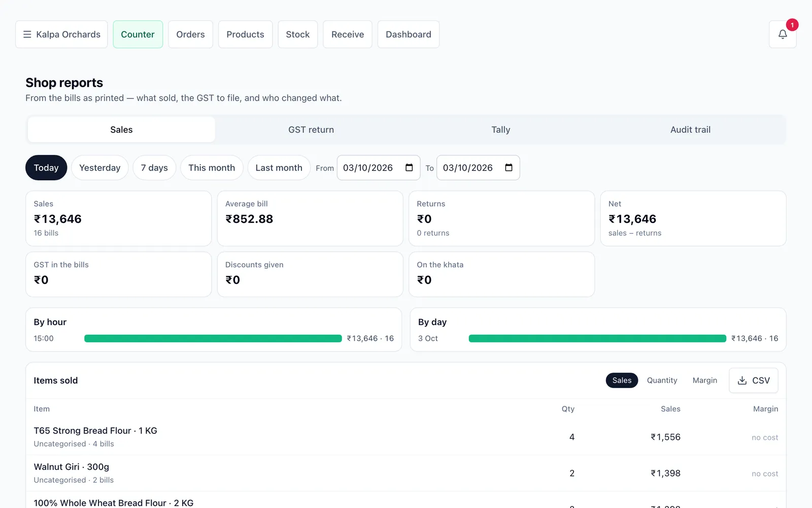Click the Qty column header
The height and width of the screenshot is (508, 812).
click(x=568, y=409)
